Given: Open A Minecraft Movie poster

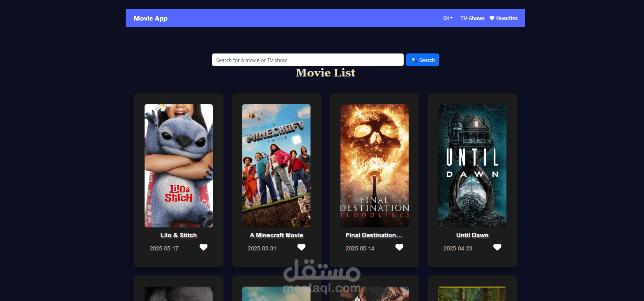Looking at the screenshot, I should click(x=276, y=166).
